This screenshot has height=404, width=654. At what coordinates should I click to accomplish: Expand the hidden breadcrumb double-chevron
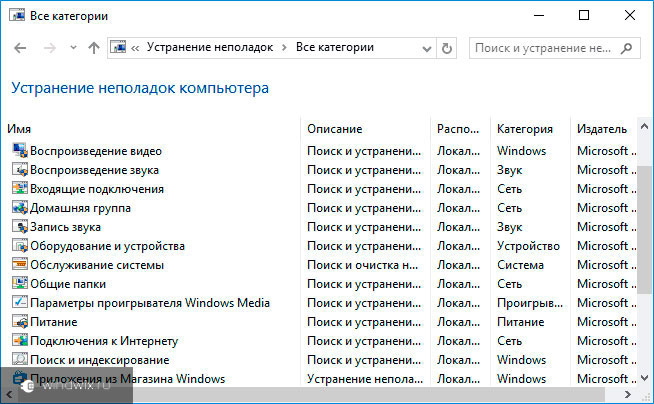[135, 48]
